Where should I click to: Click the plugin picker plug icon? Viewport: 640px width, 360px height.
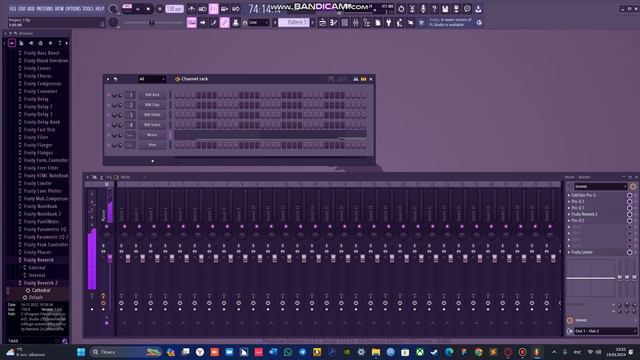click(389, 23)
